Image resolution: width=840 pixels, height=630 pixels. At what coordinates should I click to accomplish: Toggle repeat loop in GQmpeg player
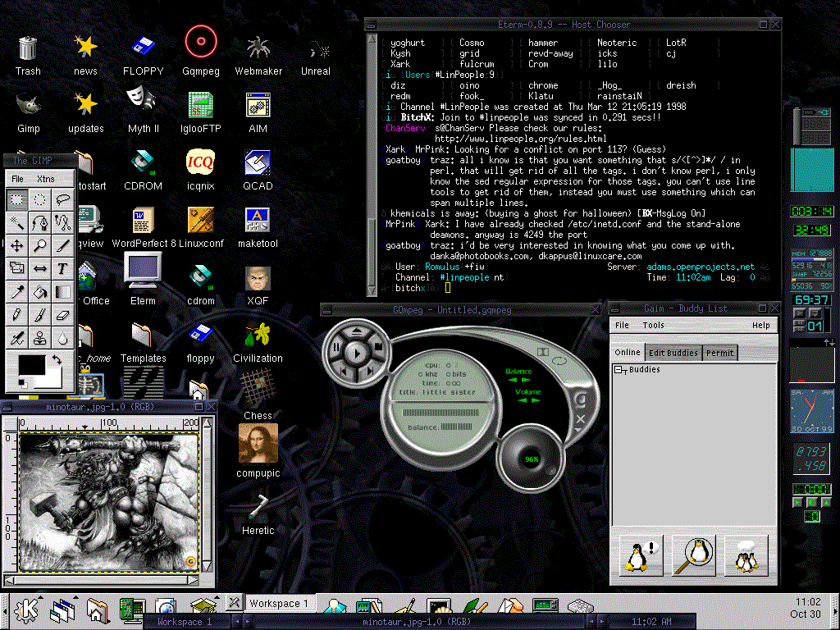[559, 361]
